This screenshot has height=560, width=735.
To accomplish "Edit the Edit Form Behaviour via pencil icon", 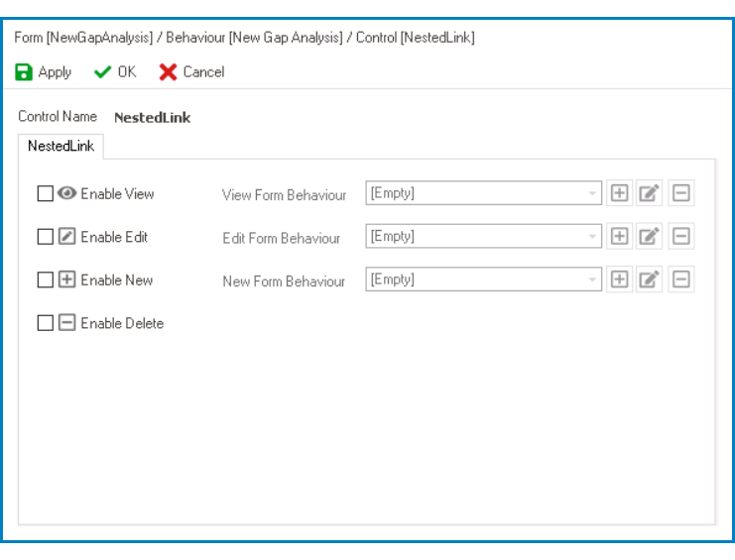I will pos(650,236).
